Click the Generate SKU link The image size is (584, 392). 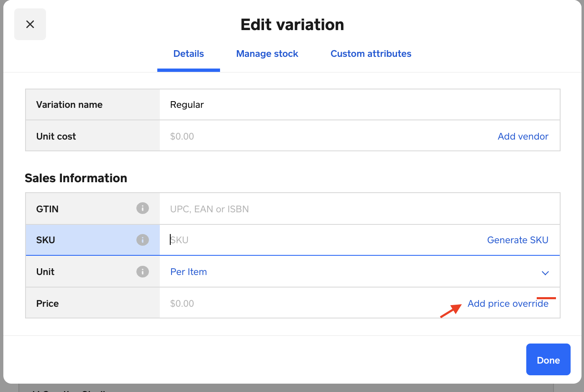point(517,240)
